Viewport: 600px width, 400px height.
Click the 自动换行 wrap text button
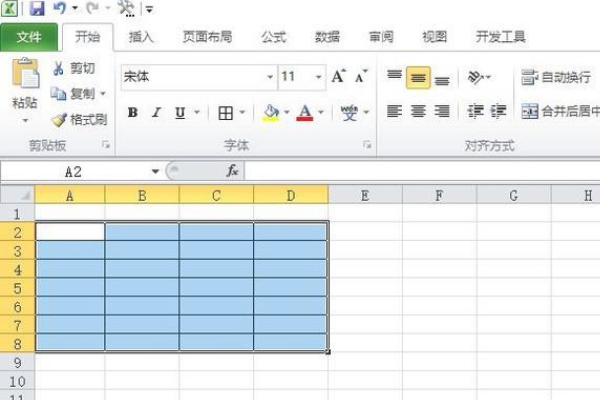pyautogui.click(x=556, y=78)
